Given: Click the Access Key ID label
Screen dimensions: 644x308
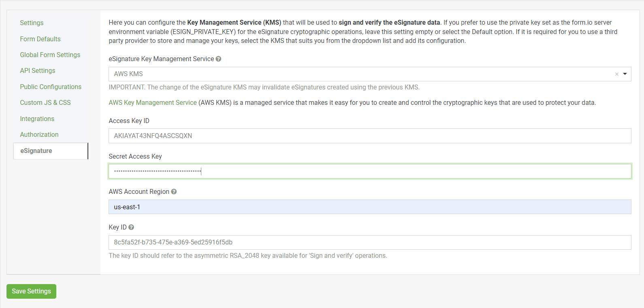Looking at the screenshot, I should (129, 121).
